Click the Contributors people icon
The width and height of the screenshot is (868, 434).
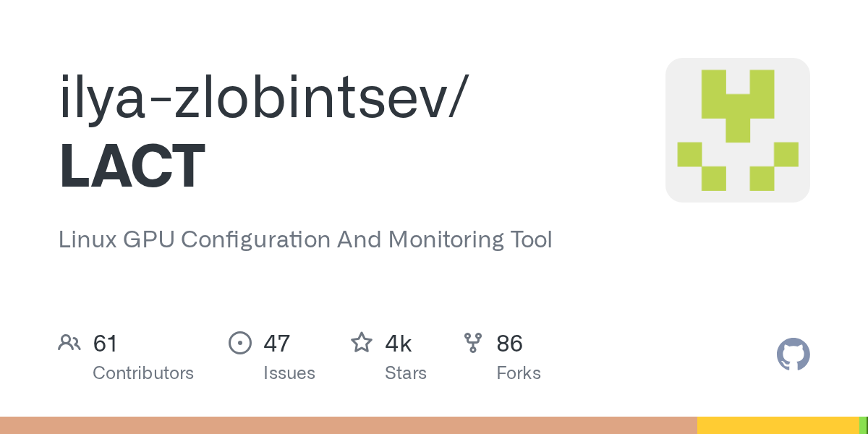pos(69,343)
